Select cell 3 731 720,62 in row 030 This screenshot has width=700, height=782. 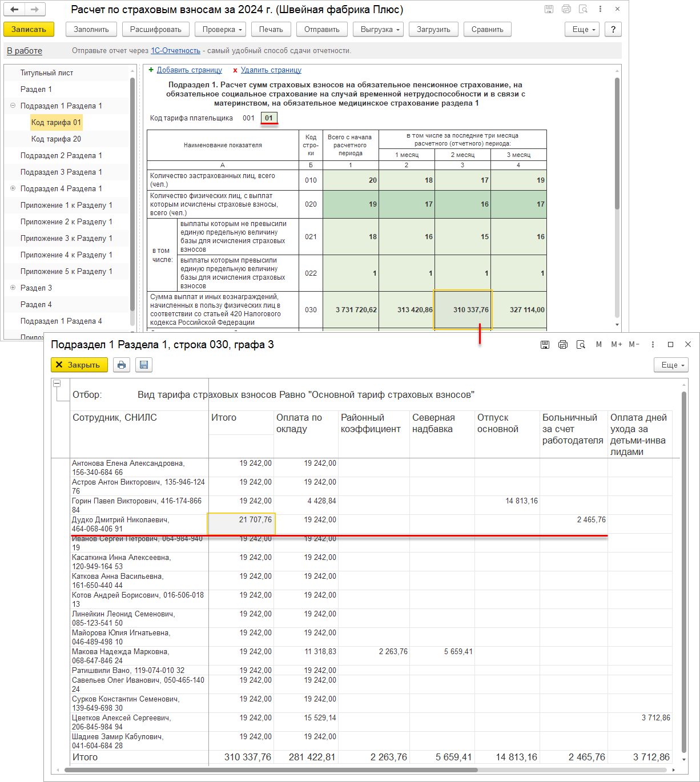[351, 309]
